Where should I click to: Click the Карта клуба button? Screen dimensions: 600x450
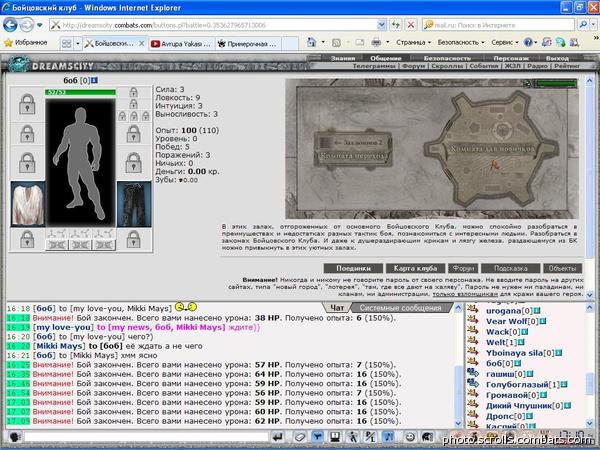click(415, 268)
